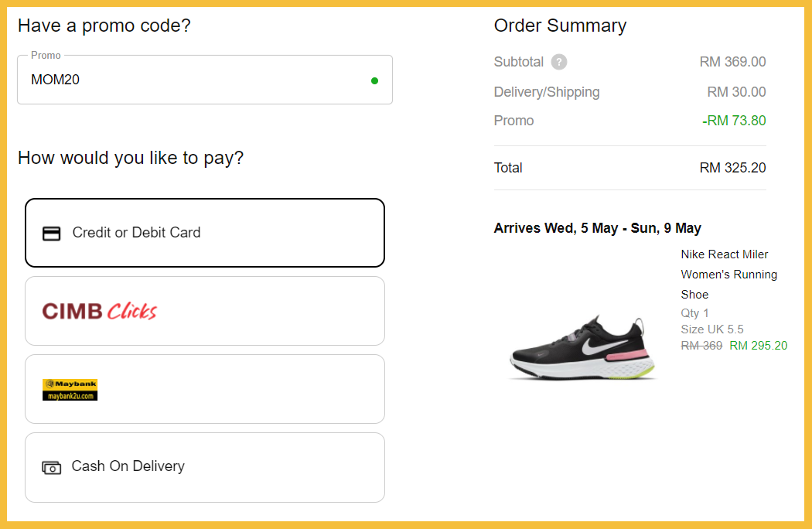Click the Order Summary heading
The image size is (812, 529).
coord(560,26)
